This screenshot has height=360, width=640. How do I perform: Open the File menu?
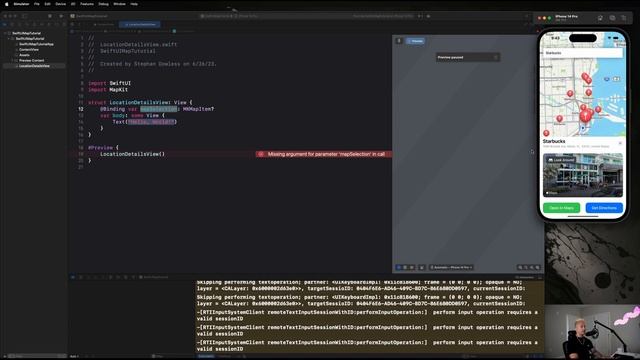37,4
